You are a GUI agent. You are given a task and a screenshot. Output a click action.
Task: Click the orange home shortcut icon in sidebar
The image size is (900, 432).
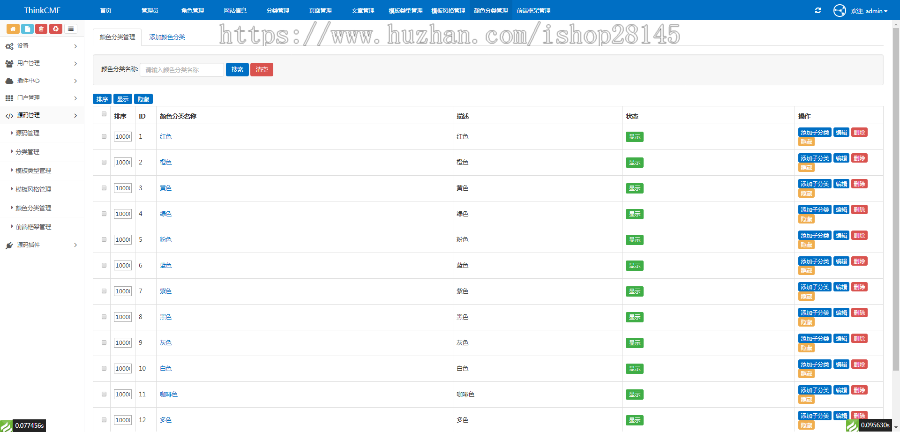(x=13, y=29)
